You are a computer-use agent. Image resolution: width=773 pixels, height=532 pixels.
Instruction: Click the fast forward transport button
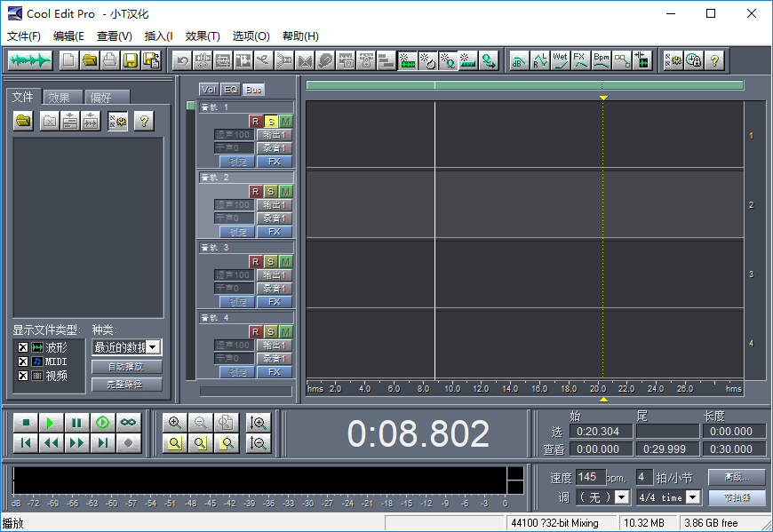coord(77,443)
